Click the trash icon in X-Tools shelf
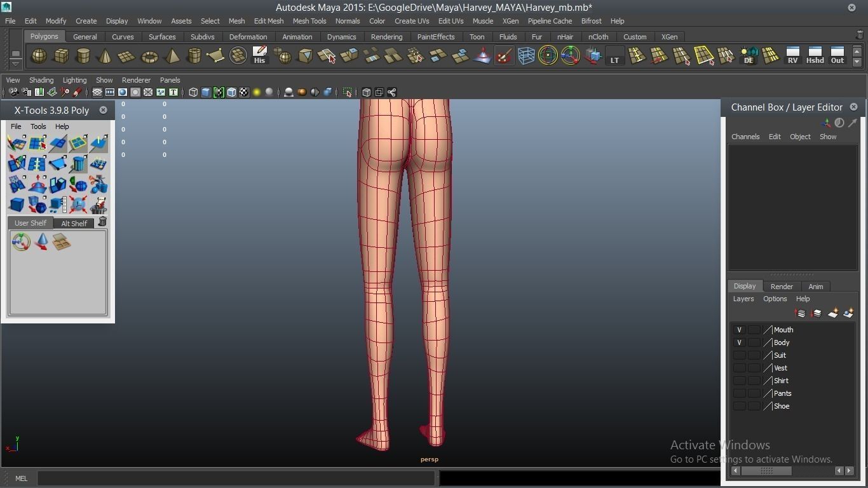Image resolution: width=868 pixels, height=488 pixels. (102, 222)
